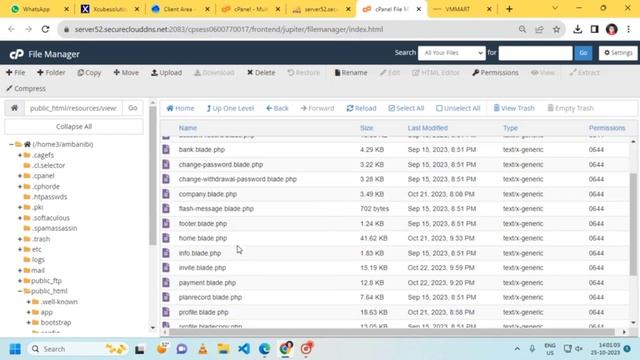Expand the .cpanel folder
This screenshot has height=360, width=640.
[x=20, y=176]
